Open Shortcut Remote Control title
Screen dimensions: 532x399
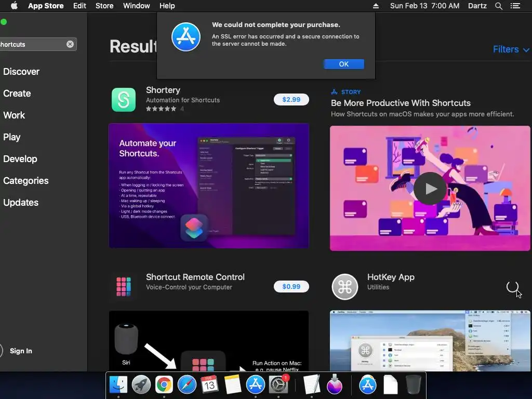point(195,277)
